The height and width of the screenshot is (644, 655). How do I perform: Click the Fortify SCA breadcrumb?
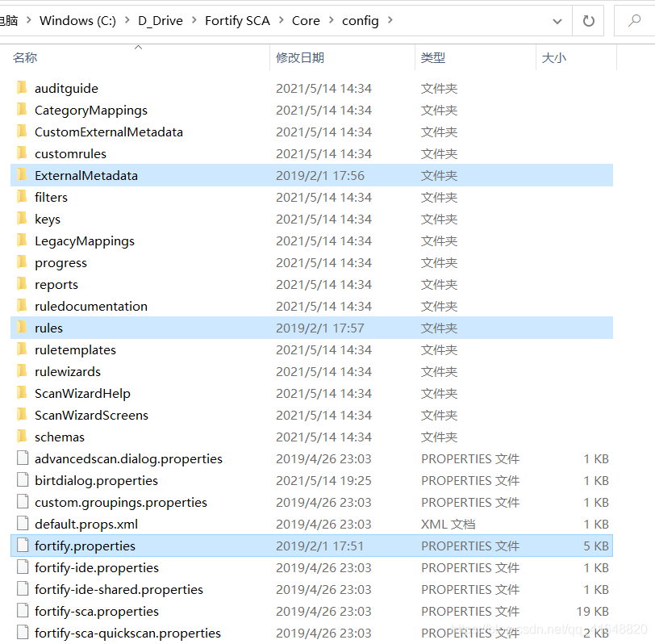click(237, 20)
